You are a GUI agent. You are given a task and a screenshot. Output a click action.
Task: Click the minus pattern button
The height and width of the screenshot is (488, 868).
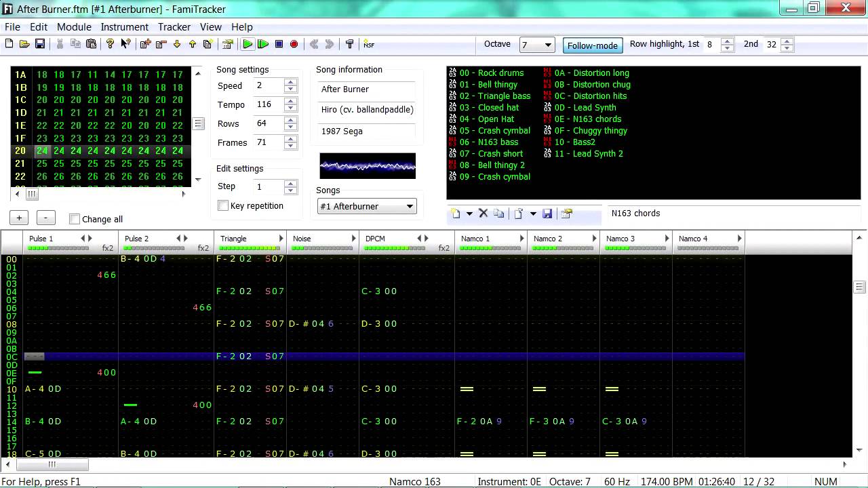pos(45,218)
